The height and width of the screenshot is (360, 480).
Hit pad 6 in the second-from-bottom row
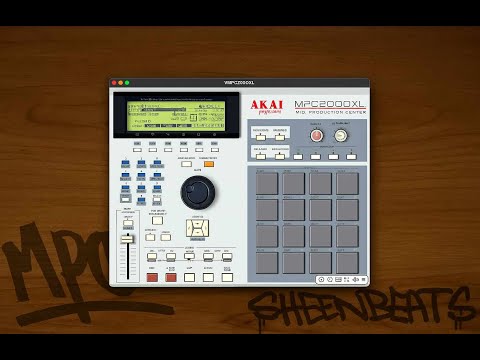pyautogui.click(x=294, y=236)
